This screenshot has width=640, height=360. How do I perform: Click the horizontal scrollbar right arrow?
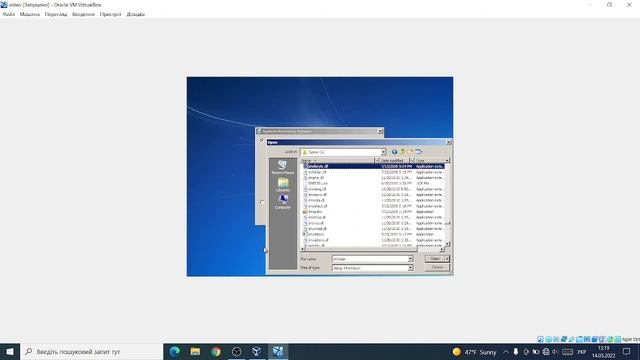(442, 249)
